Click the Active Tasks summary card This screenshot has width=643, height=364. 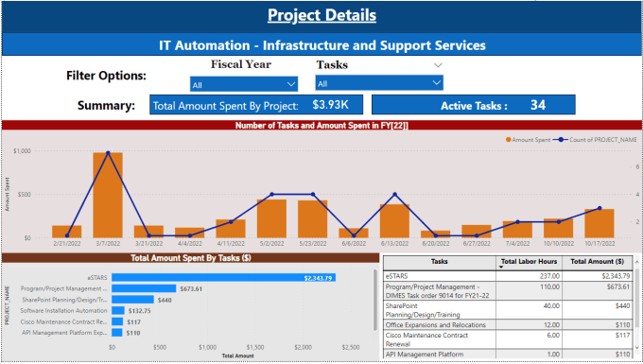click(x=473, y=105)
